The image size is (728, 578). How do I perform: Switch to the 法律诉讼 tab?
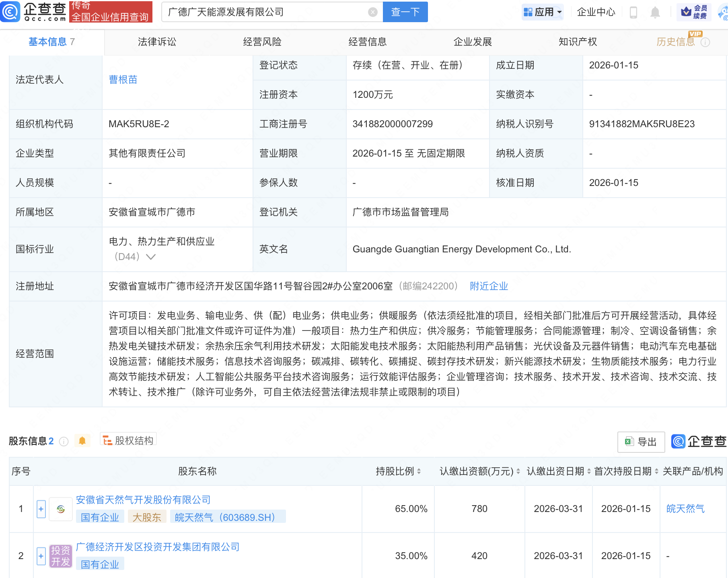tap(157, 42)
